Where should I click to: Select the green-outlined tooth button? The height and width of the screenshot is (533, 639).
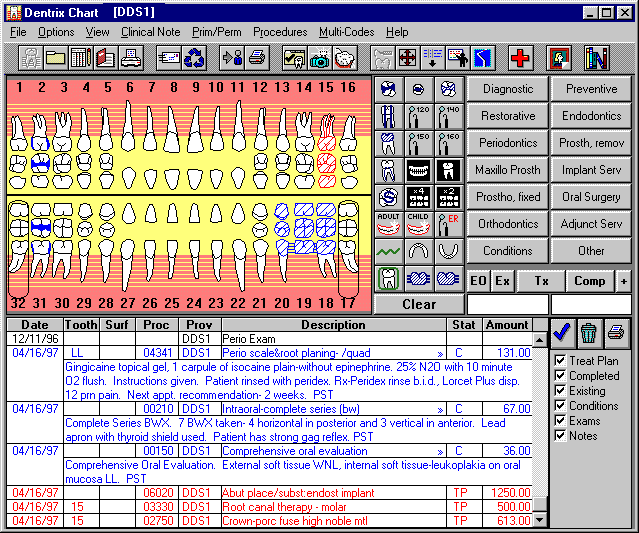pos(388,279)
